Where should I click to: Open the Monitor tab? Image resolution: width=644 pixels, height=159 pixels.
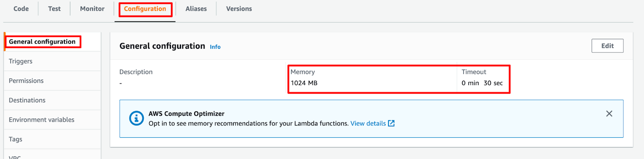click(92, 8)
